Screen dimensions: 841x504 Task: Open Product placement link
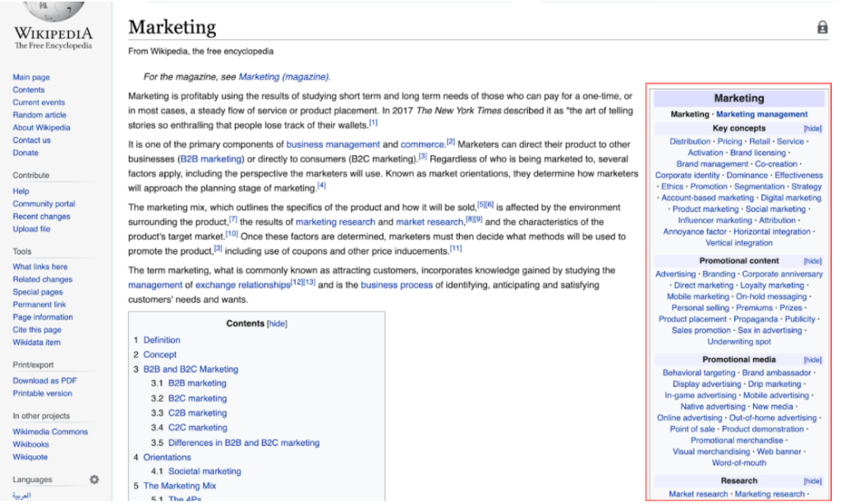click(692, 319)
